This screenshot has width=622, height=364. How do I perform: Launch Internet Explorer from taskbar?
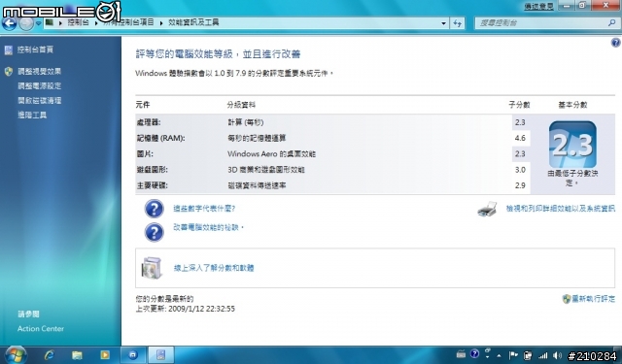(50, 355)
